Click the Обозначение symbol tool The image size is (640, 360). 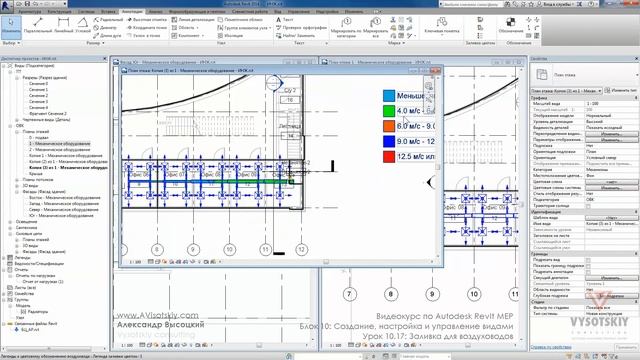click(511, 25)
